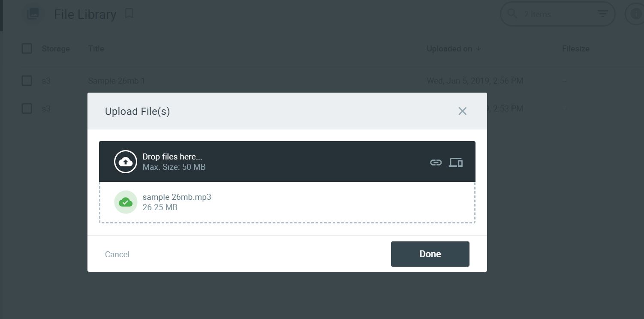Open the info icon at top right

click(635, 13)
